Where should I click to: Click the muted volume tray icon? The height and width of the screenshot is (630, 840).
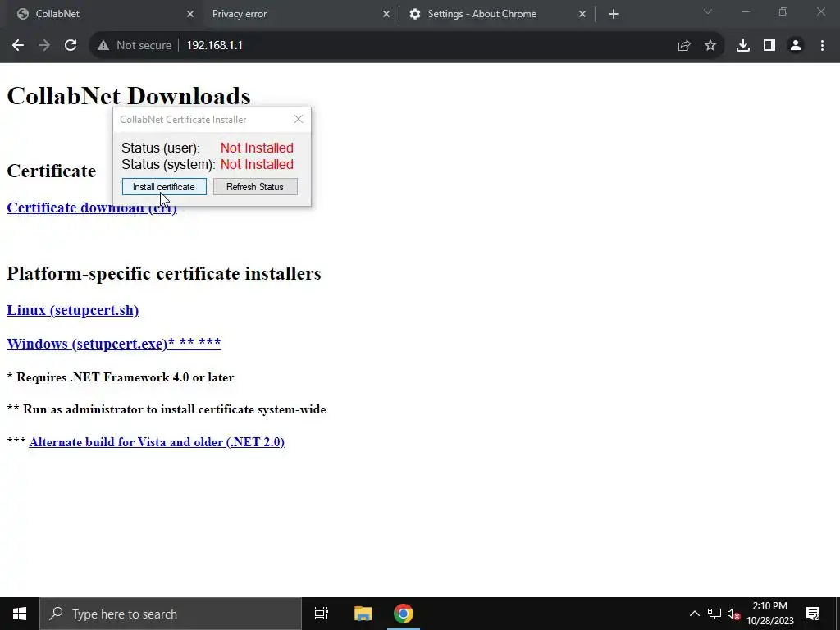(x=734, y=614)
